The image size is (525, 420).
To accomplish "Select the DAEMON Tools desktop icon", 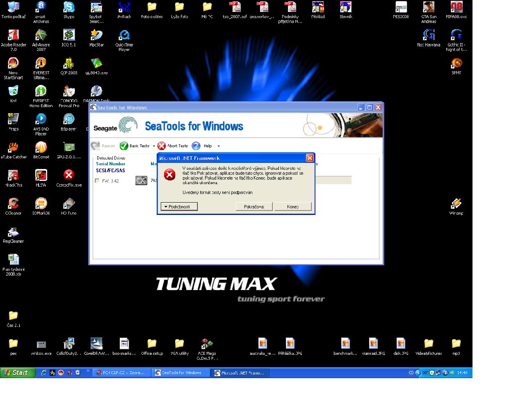I will tap(96, 94).
